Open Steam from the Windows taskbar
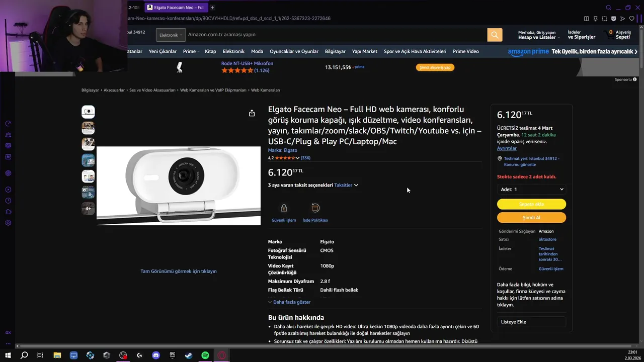 [x=189, y=355]
